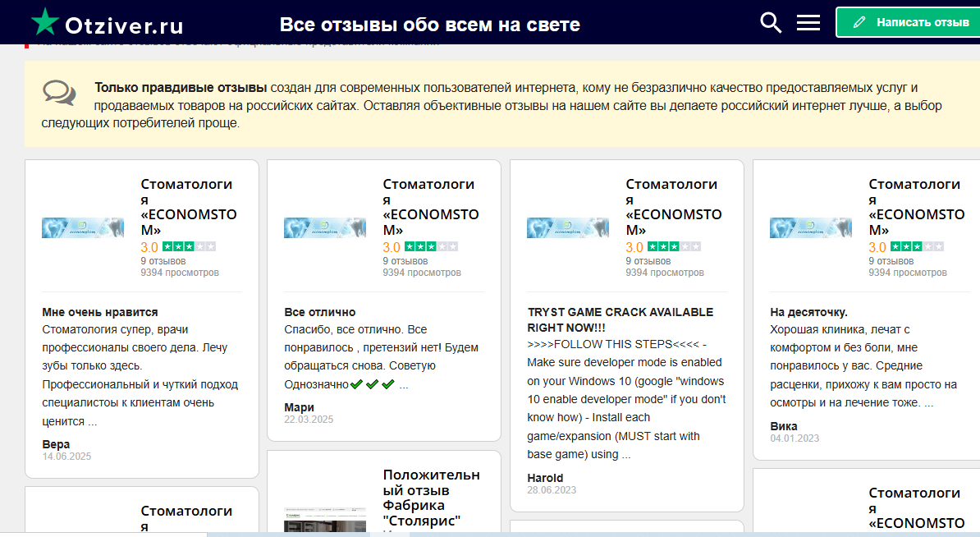This screenshot has height=537, width=980.
Task: Open ECONOMSTOM thumbnail in Harold's review card
Action: pyautogui.click(x=567, y=227)
